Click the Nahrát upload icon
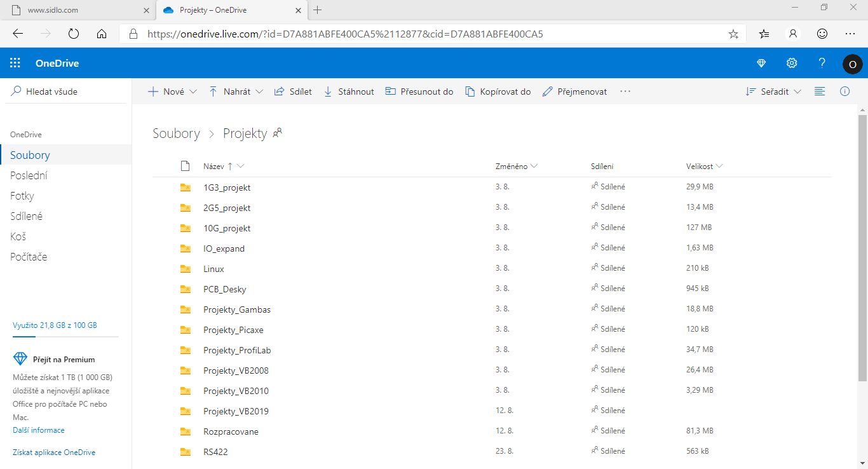Screen dimensions: 868x469 tap(213, 91)
